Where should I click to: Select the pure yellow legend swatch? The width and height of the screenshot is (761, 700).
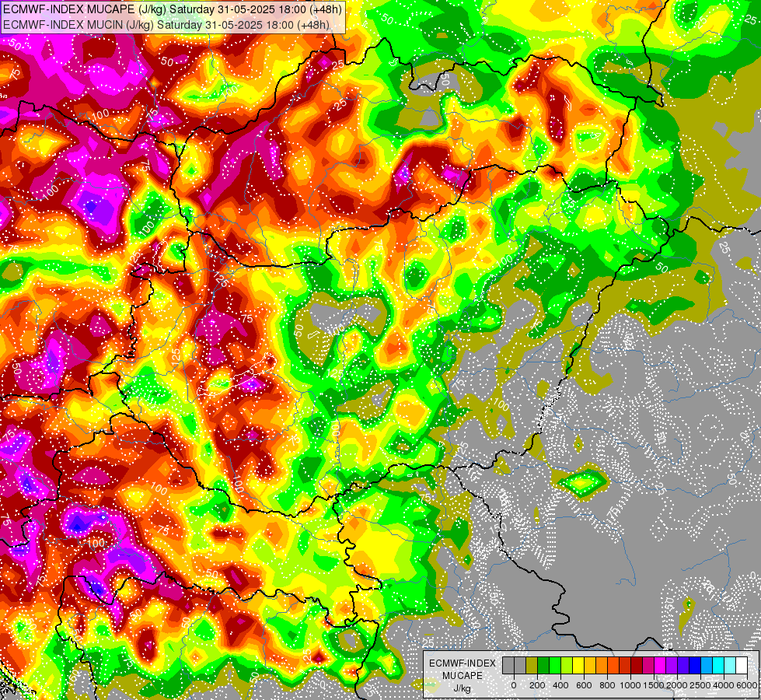(578, 665)
